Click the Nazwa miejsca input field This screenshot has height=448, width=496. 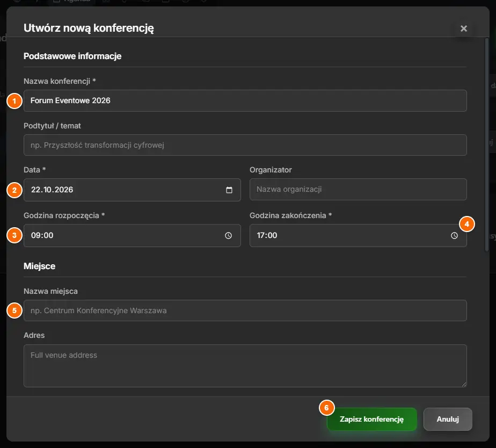(245, 310)
